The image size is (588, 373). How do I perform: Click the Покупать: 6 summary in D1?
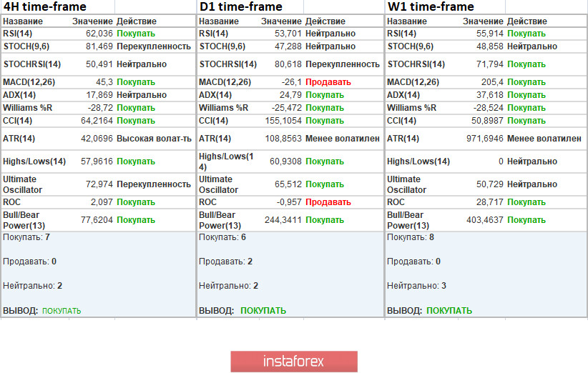(222, 237)
